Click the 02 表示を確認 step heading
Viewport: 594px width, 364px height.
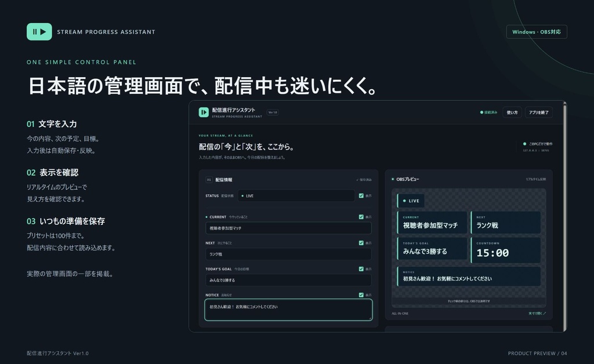[x=53, y=173]
